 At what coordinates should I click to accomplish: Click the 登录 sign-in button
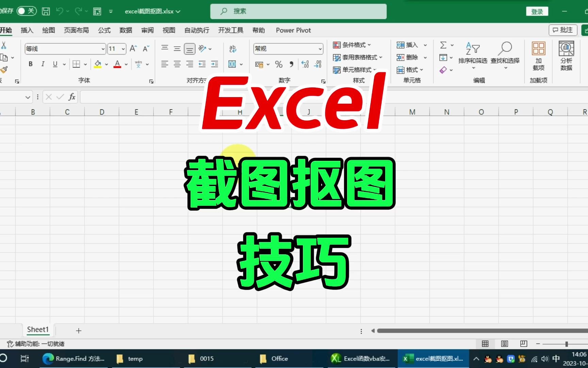pyautogui.click(x=537, y=11)
